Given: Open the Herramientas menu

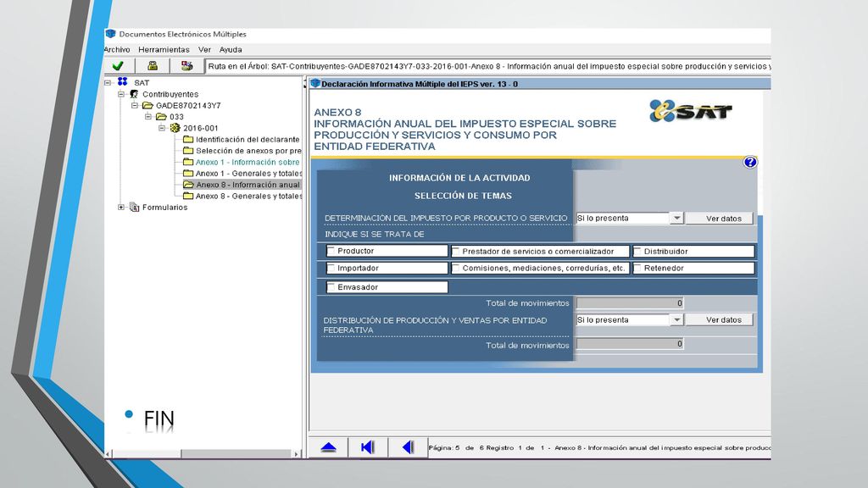Looking at the screenshot, I should [x=164, y=50].
